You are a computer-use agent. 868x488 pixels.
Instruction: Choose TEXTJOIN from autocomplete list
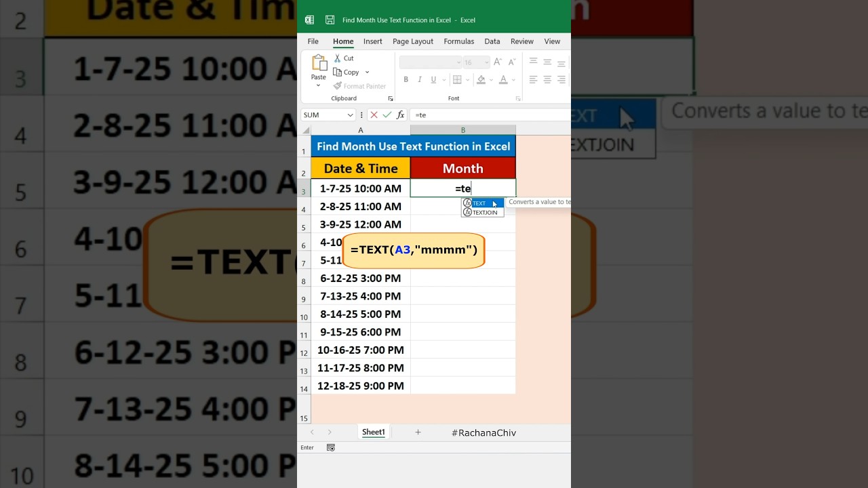tap(483, 212)
